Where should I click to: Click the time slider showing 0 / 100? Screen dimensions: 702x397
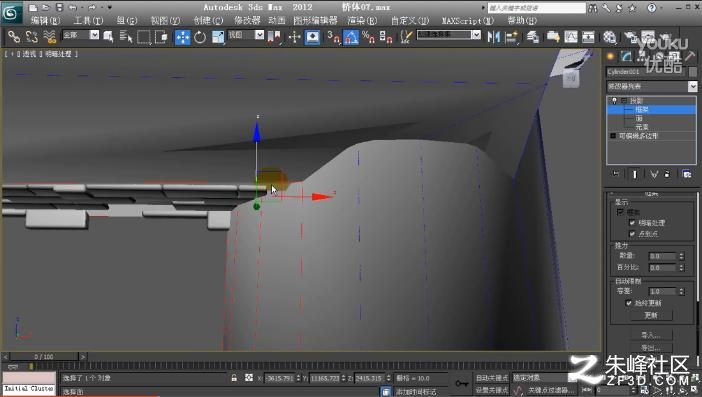coord(44,357)
